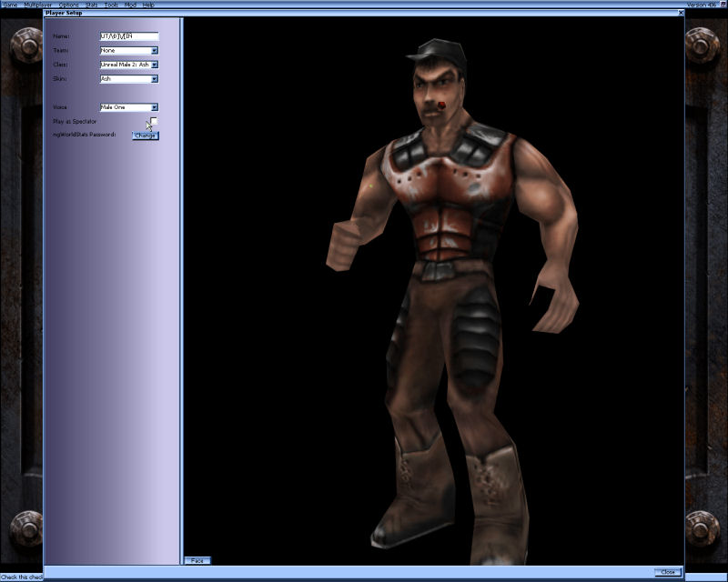This screenshot has height=582, width=728.
Task: Open the Team dropdown
Action: click(x=154, y=50)
